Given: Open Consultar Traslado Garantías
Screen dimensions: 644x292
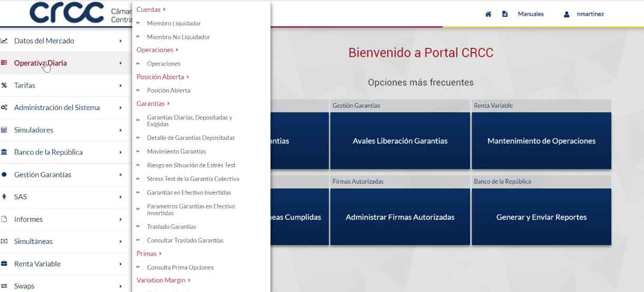Looking at the screenshot, I should click(186, 240).
